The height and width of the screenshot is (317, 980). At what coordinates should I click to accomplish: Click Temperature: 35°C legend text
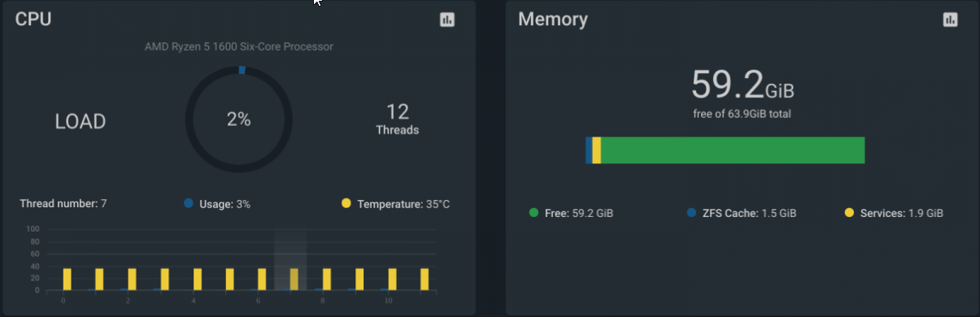point(403,204)
